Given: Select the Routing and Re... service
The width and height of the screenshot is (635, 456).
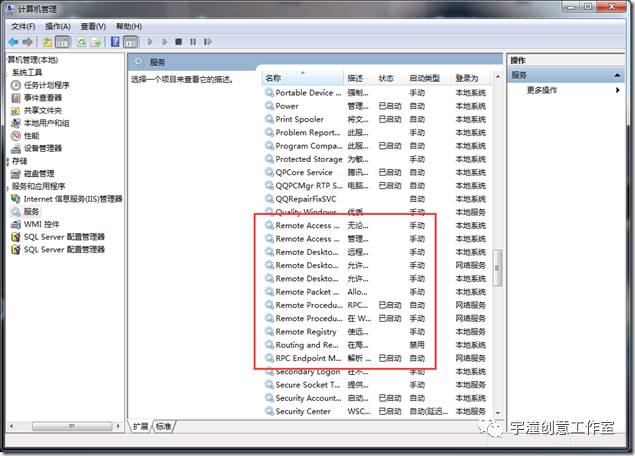Looking at the screenshot, I should click(377, 345).
